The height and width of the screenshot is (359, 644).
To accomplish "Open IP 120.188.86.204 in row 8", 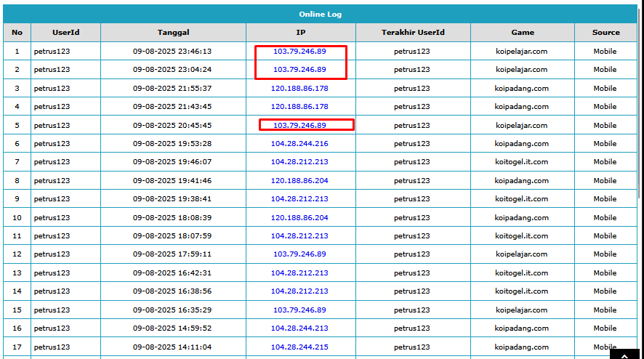I will [299, 181].
